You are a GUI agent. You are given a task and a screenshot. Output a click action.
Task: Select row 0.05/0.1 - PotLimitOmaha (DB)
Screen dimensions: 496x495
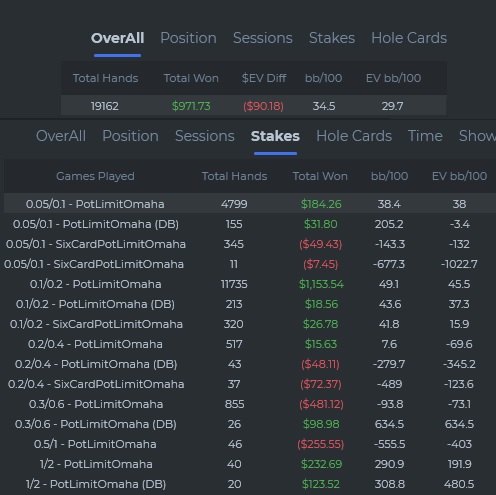coord(250,224)
